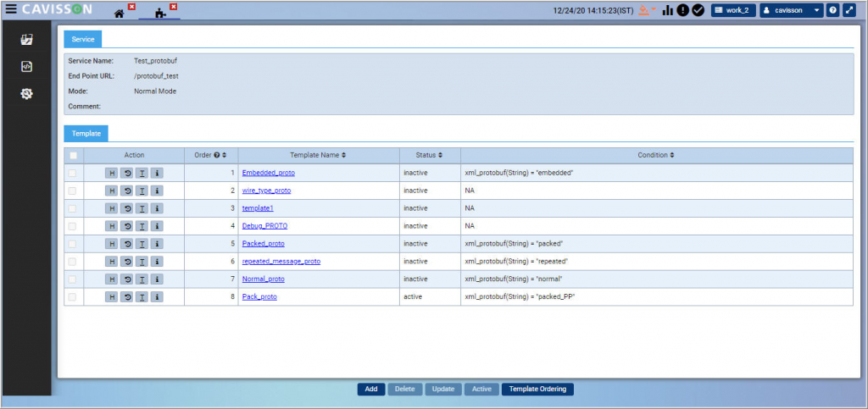Sort by the Order column arrows
Image resolution: width=868 pixels, height=409 pixels.
(x=224, y=155)
